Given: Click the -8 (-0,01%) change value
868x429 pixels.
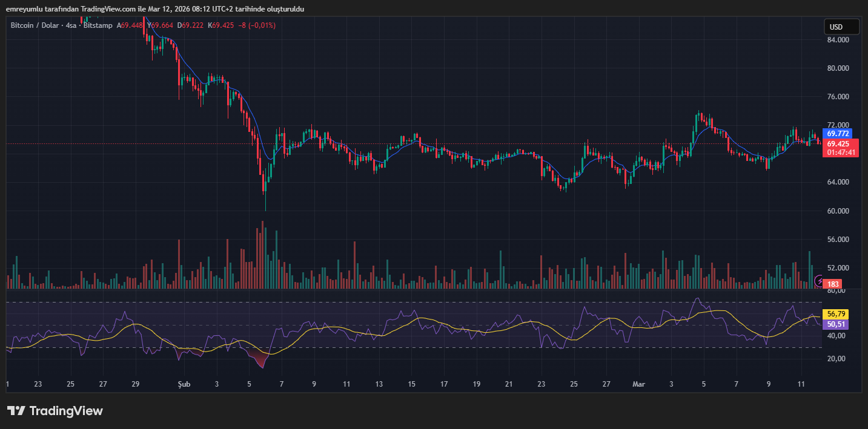Looking at the screenshot, I should pyautogui.click(x=257, y=25).
